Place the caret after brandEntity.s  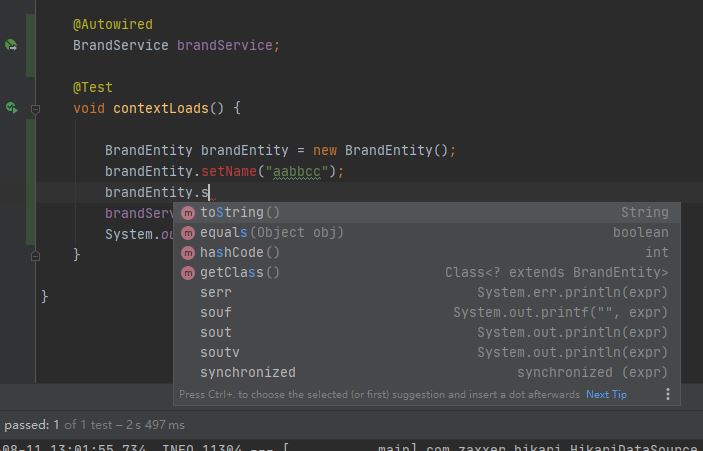pyautogui.click(x=209, y=192)
